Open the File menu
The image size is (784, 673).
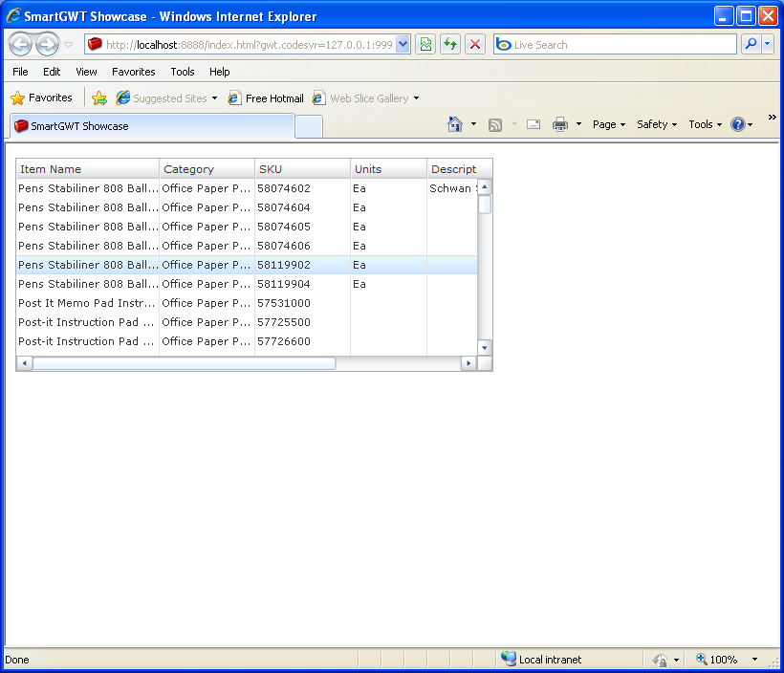tap(20, 72)
